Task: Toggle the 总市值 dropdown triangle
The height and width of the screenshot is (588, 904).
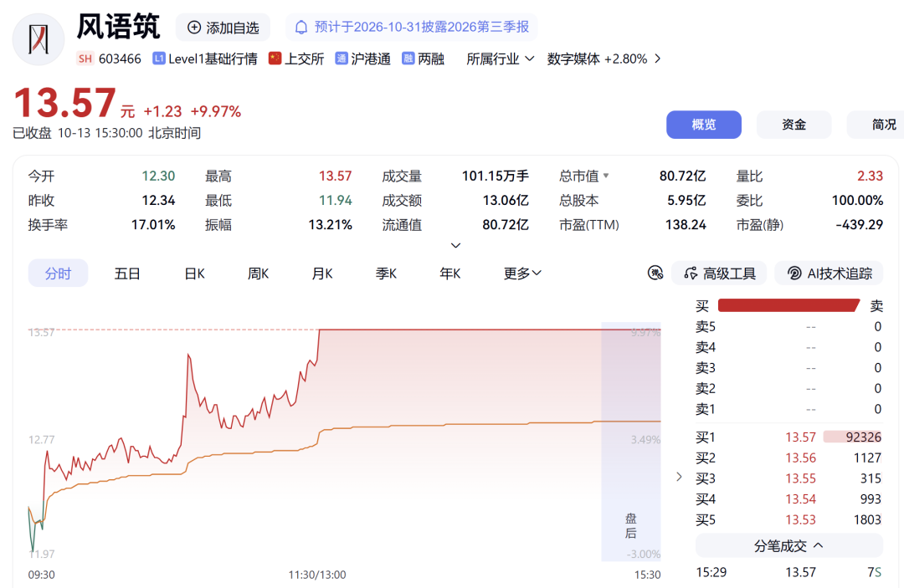Action: click(606, 176)
